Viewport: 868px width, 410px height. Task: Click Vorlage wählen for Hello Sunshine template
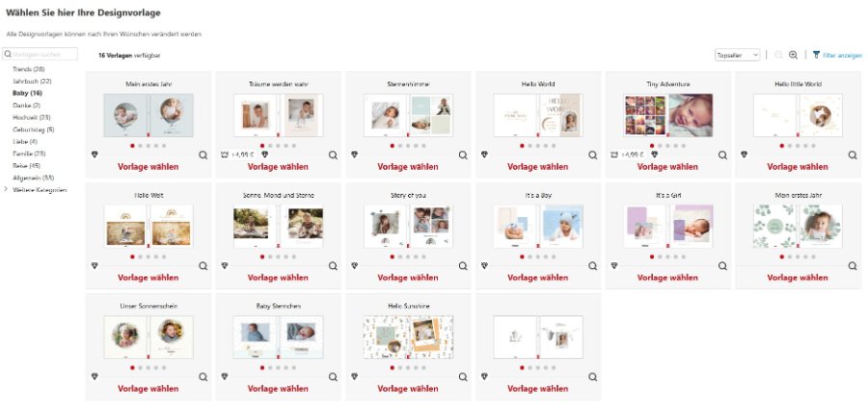pos(408,389)
